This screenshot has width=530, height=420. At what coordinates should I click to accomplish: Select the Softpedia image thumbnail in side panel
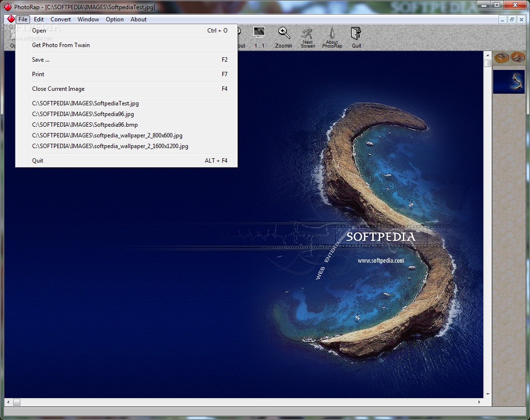point(509,82)
